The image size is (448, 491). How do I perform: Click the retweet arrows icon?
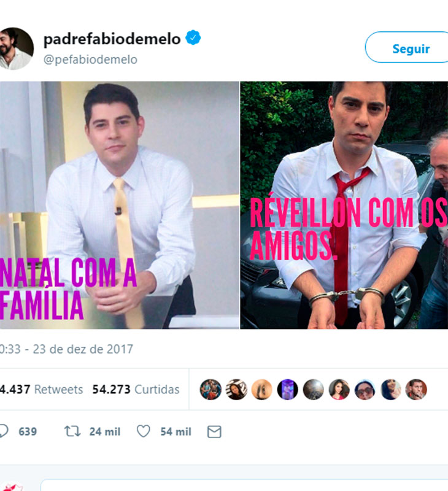click(x=72, y=431)
